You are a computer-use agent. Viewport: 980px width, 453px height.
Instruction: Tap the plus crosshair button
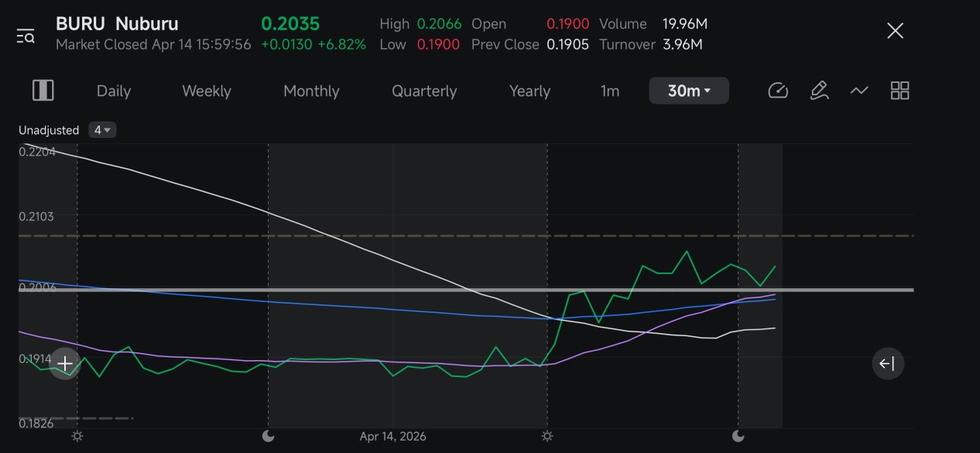click(65, 363)
